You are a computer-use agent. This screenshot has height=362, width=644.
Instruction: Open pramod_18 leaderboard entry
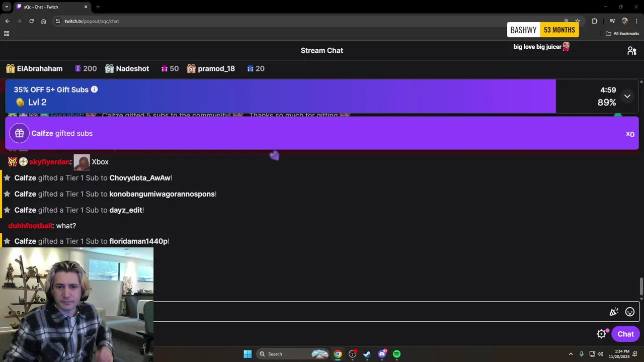click(211, 68)
